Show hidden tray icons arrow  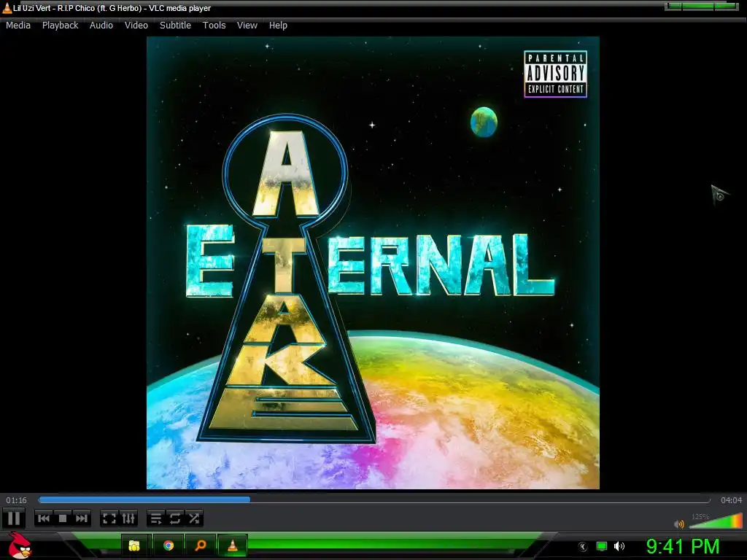tap(583, 547)
